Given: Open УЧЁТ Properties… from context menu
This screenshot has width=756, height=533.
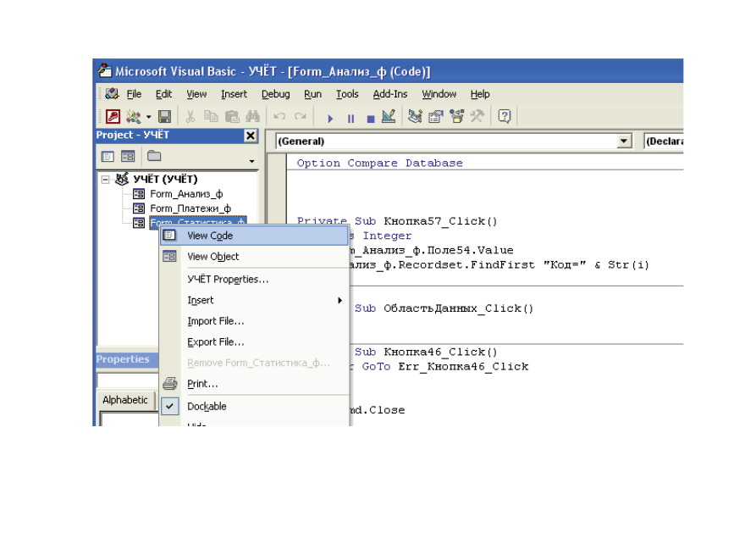Looking at the screenshot, I should (x=254, y=279).
